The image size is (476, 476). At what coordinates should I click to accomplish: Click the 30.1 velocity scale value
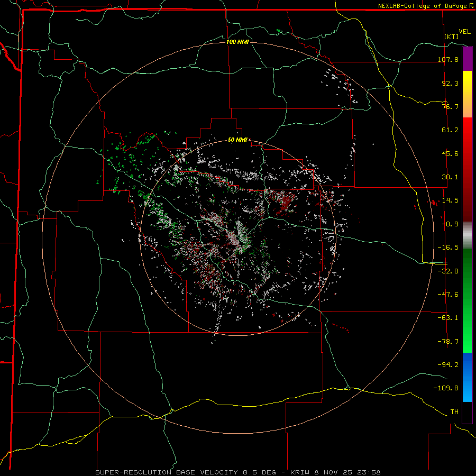click(x=450, y=177)
